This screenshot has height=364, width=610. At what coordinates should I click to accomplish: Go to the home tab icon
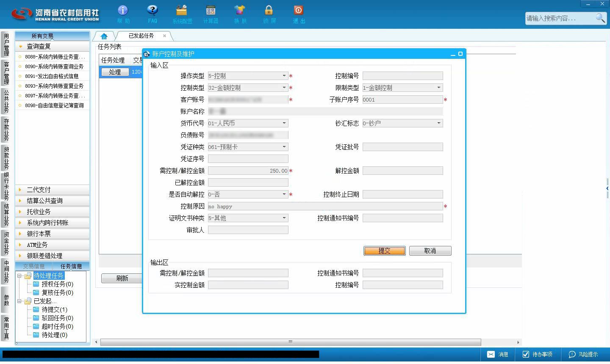point(104,36)
